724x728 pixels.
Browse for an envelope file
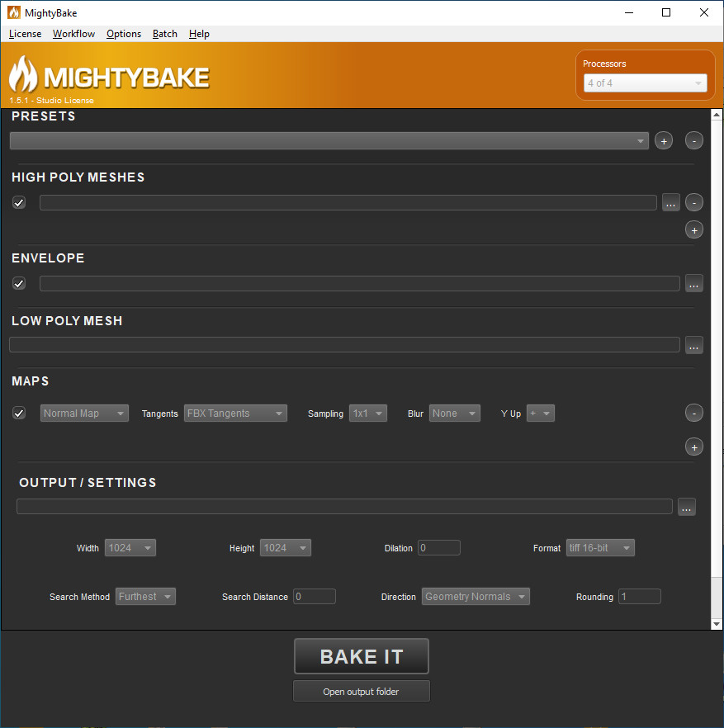[693, 284]
